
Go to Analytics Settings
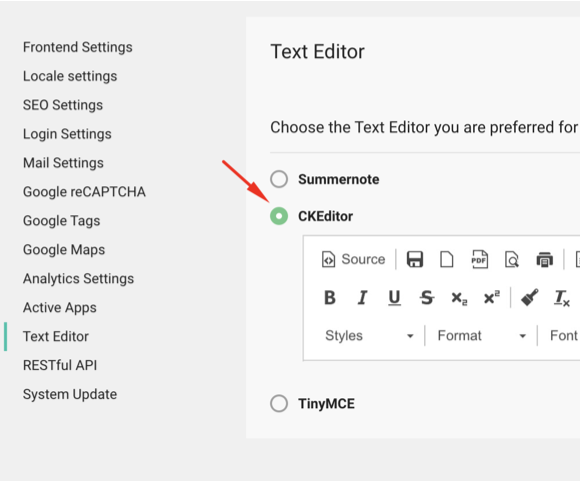[x=79, y=279]
